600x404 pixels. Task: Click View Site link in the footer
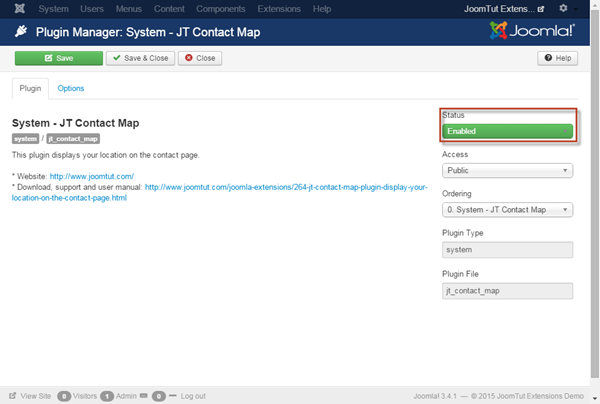click(36, 396)
